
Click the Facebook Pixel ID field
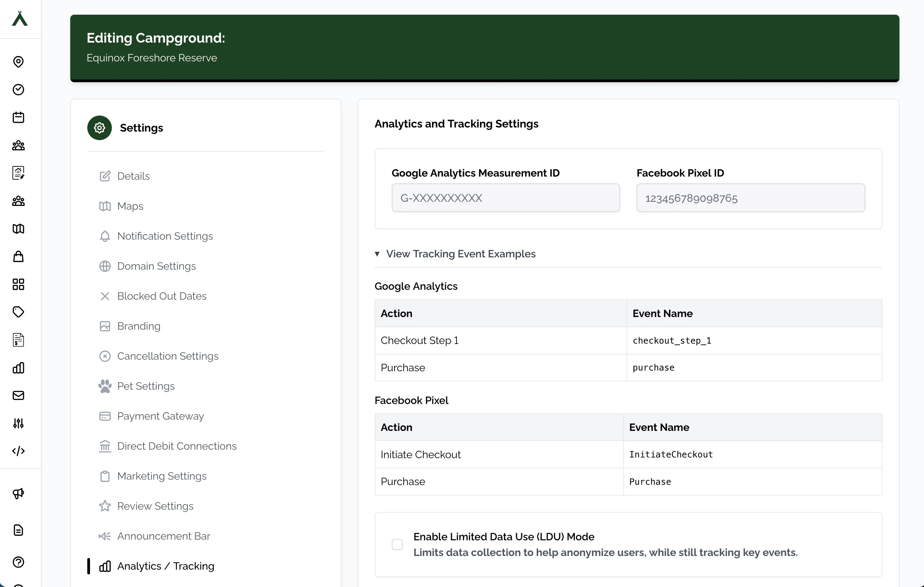click(751, 198)
